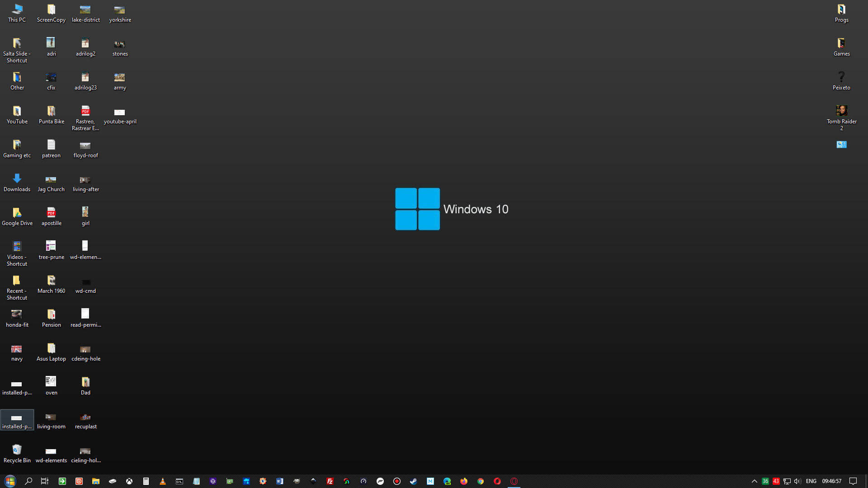Launch Google Chrome from the taskbar

[481, 481]
